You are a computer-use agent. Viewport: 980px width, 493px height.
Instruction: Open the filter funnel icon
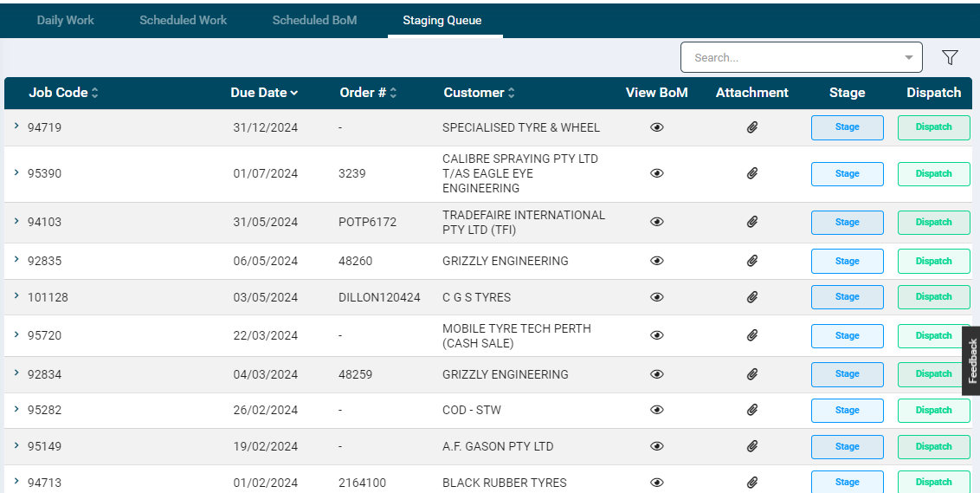950,58
